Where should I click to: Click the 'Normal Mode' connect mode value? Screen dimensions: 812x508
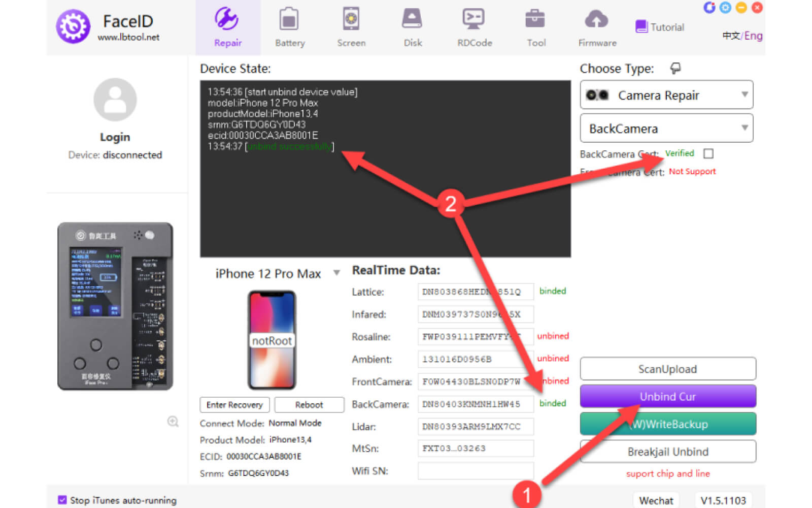click(295, 423)
